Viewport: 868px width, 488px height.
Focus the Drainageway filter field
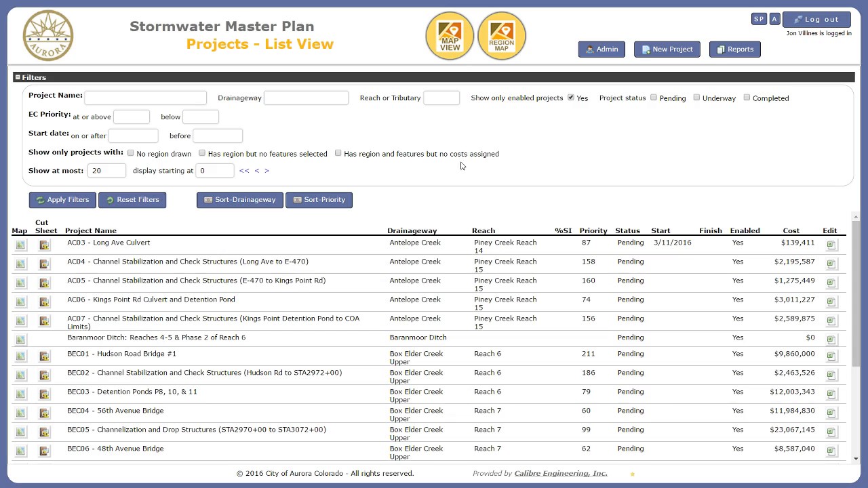click(306, 98)
